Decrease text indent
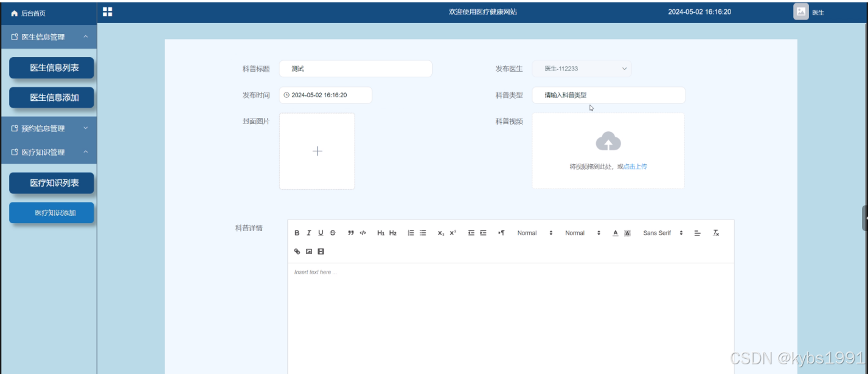 [471, 233]
